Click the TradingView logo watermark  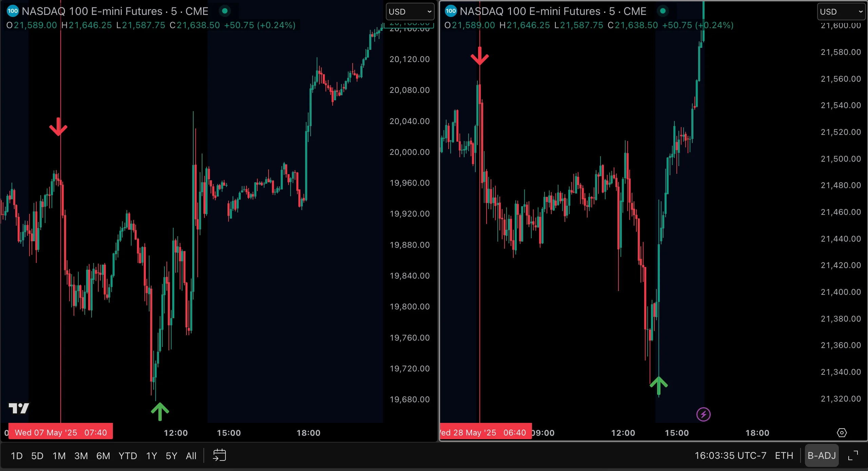coord(19,408)
